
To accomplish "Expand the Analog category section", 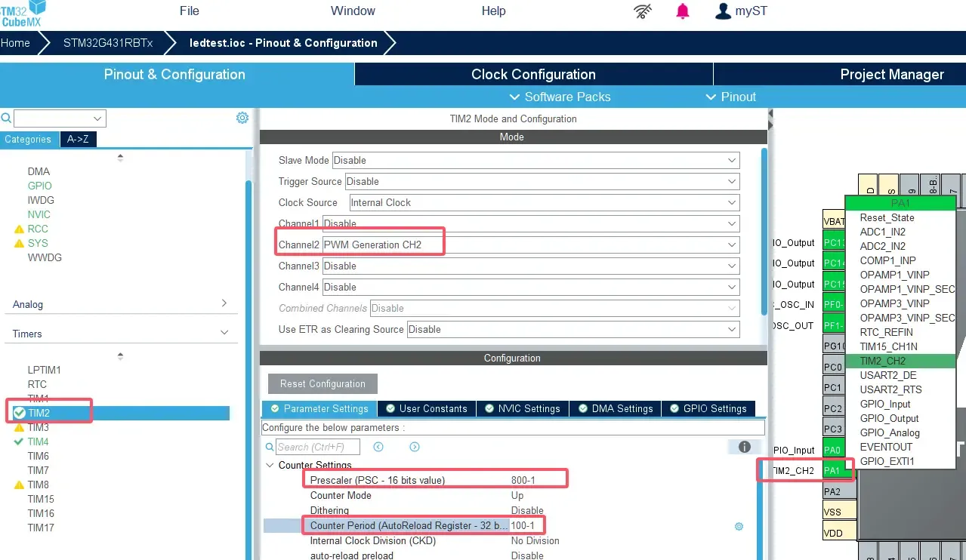I will pyautogui.click(x=224, y=304).
